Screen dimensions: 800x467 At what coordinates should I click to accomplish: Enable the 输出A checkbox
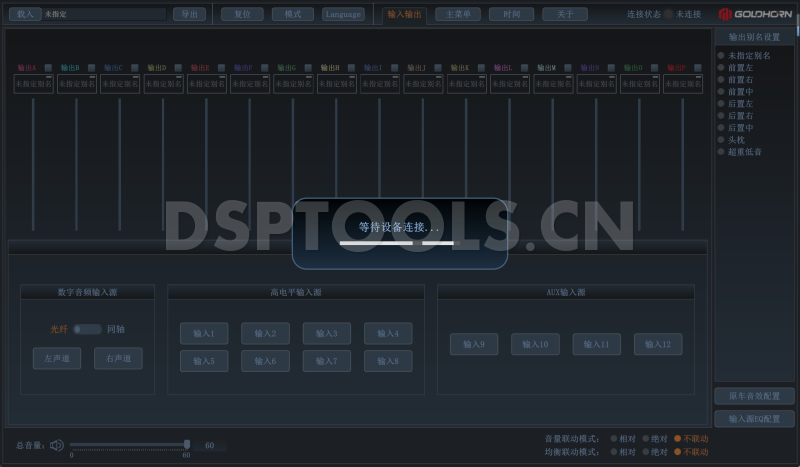click(x=48, y=68)
